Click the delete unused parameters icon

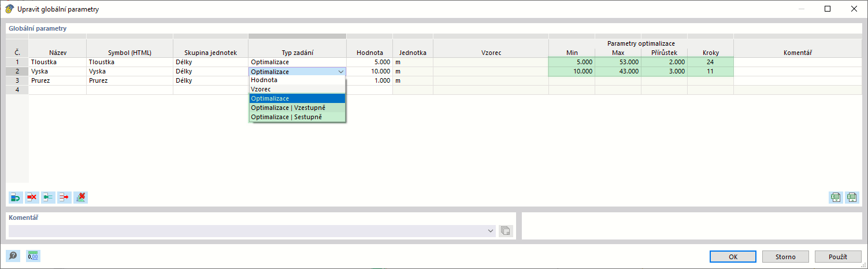(x=81, y=197)
